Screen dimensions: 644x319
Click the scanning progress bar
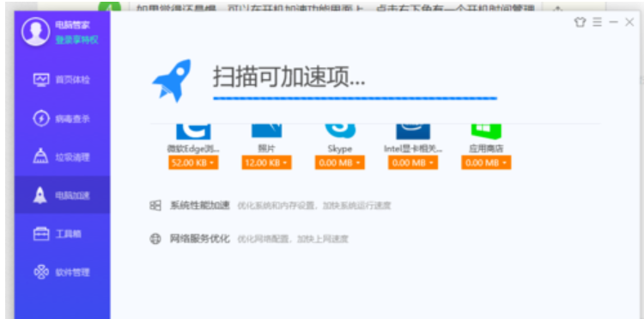[355, 99]
